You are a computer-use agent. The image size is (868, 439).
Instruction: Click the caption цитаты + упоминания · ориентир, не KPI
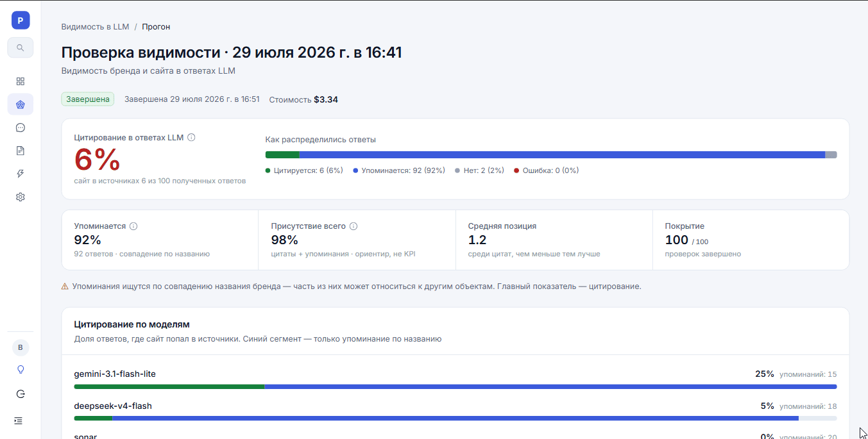click(343, 254)
